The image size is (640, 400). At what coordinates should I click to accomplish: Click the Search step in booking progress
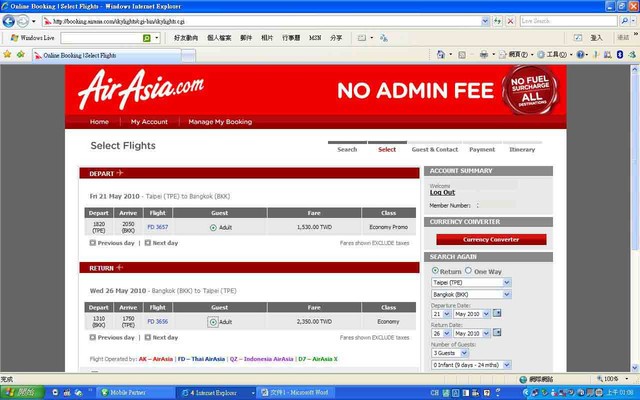click(x=347, y=149)
